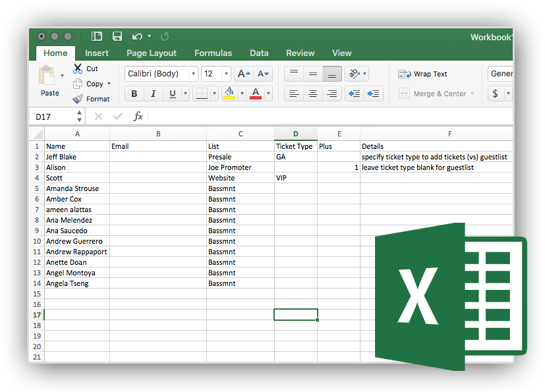Viewport: 545px width, 392px height.
Task: Click the Undo arrow icon
Action: [x=137, y=37]
